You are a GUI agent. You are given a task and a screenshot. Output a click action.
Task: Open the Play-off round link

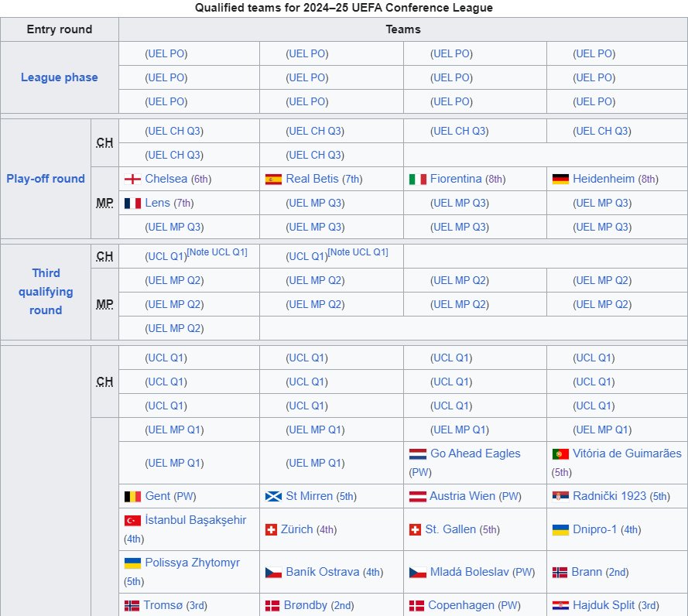(x=46, y=179)
